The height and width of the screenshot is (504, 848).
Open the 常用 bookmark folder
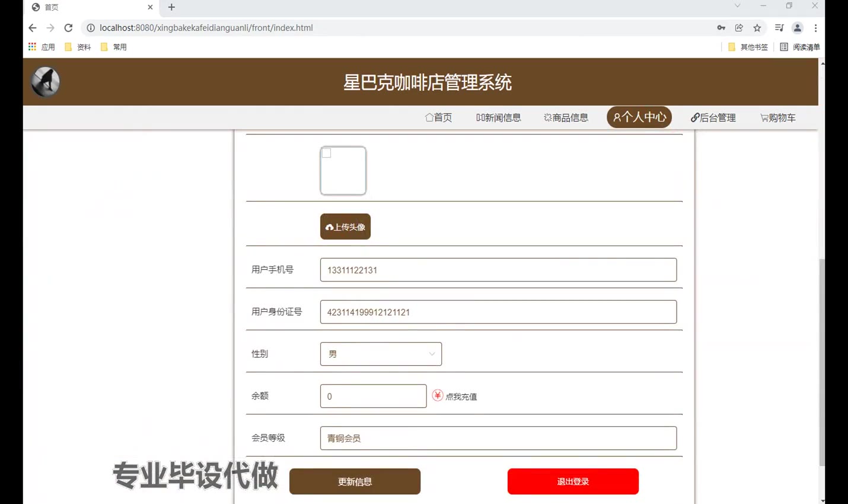coord(114,47)
